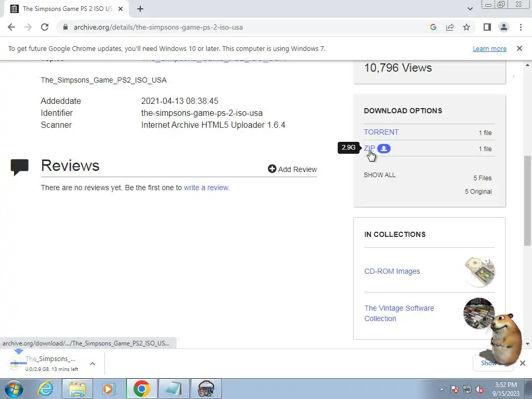Click the Identifier value text

[x=202, y=113]
